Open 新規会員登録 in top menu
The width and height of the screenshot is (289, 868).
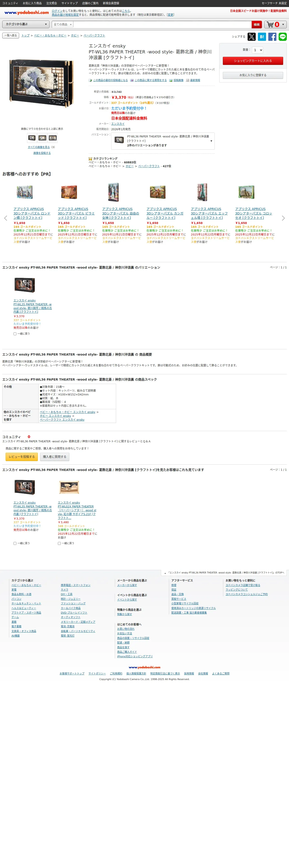(111, 3)
